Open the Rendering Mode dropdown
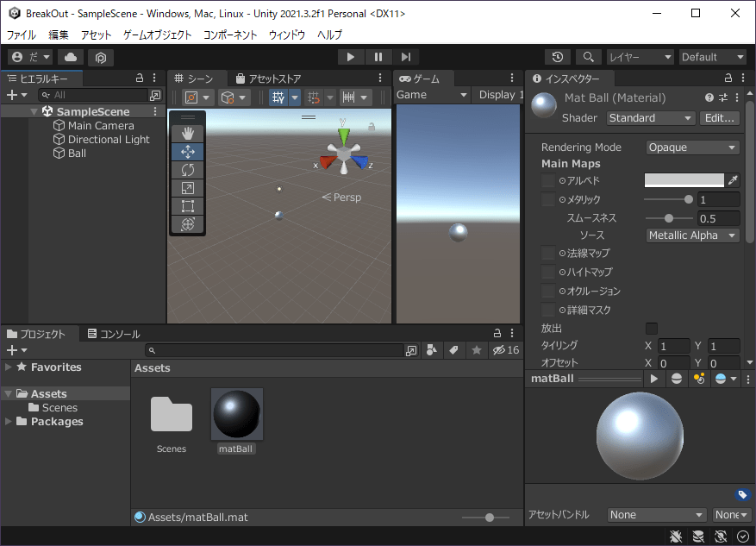 pyautogui.click(x=692, y=147)
